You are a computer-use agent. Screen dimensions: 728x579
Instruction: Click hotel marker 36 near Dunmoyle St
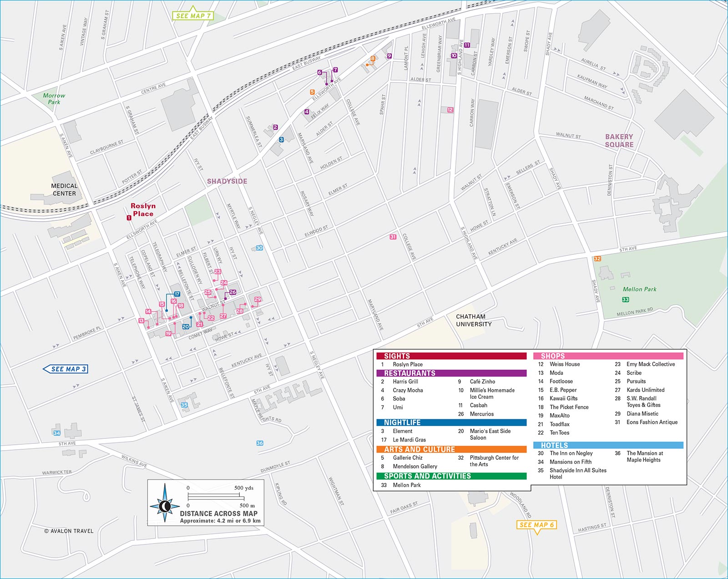[260, 443]
